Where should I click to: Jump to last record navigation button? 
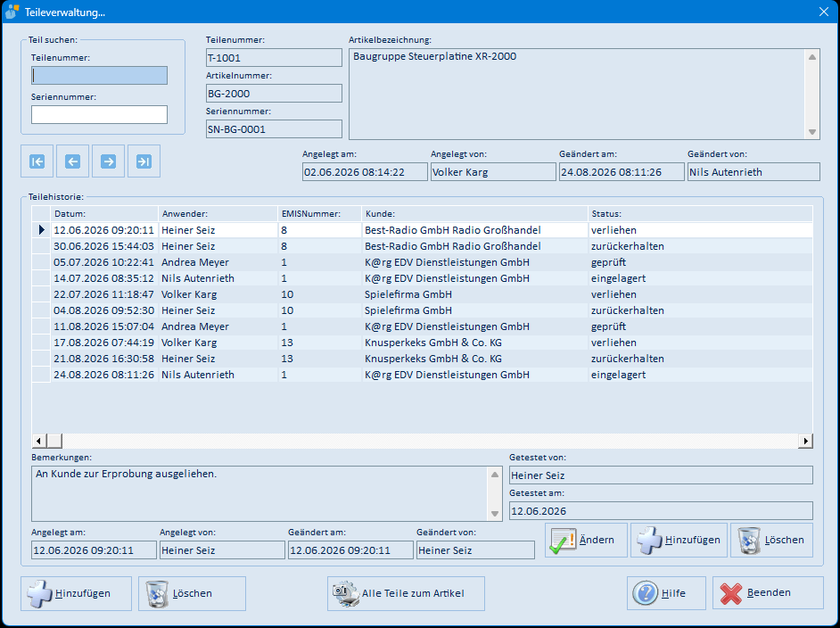[144, 161]
